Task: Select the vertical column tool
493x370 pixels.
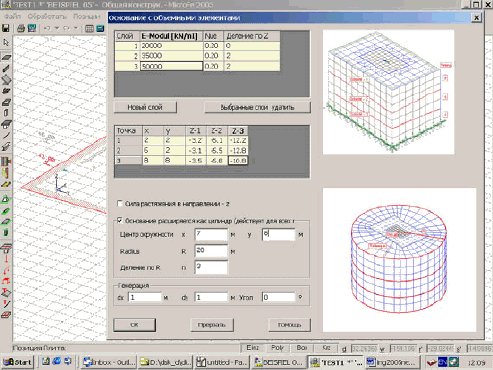Action: (6, 113)
